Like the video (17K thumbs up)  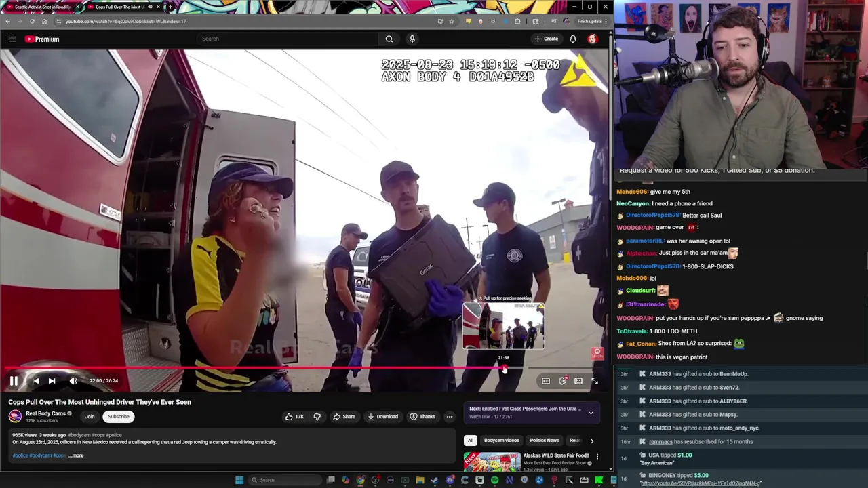295,417
